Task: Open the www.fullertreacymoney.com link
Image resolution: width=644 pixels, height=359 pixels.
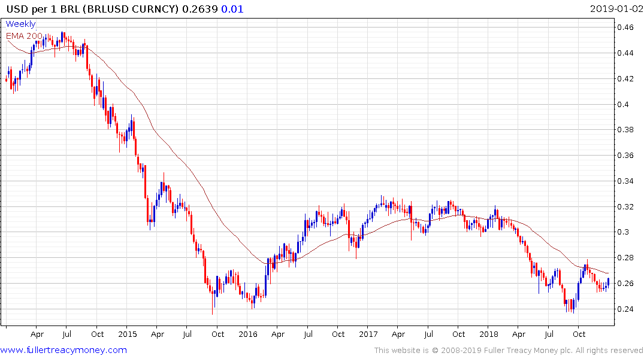Action: point(64,350)
